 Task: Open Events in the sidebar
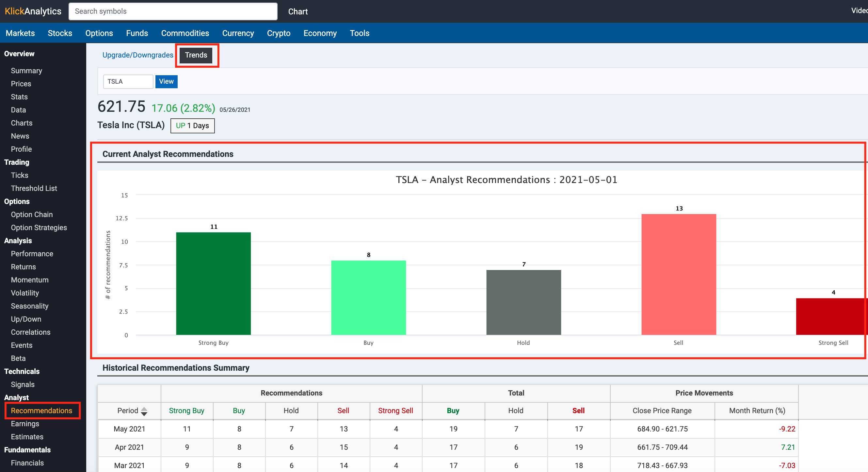[x=22, y=345]
